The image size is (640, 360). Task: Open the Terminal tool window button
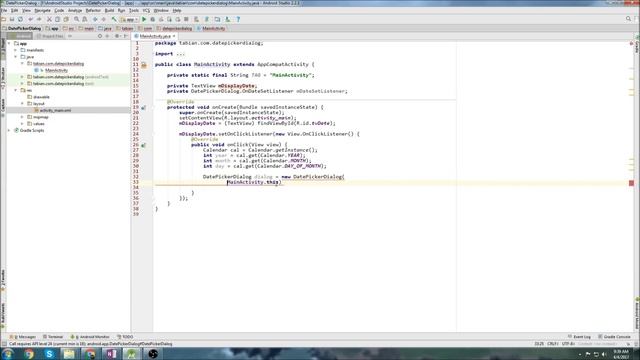coord(53,337)
